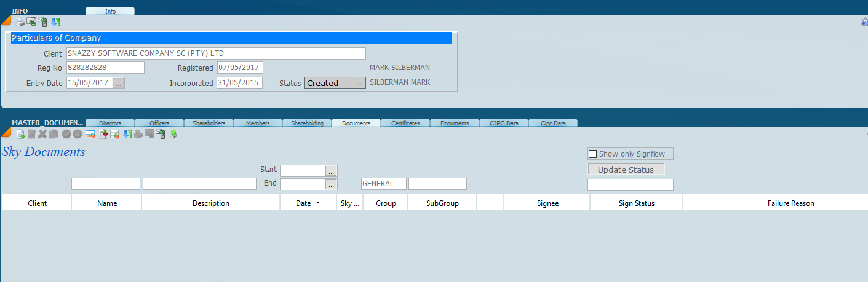Enable the Show only Signflow checkbox
868x282 pixels.
click(x=593, y=154)
